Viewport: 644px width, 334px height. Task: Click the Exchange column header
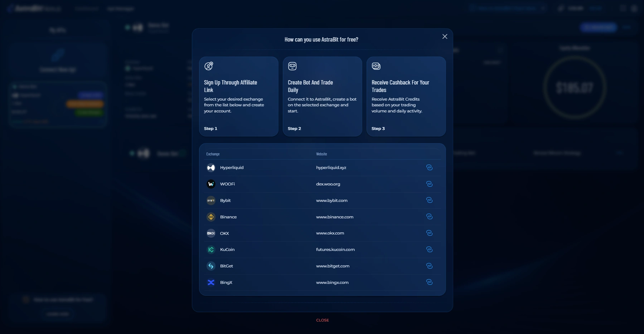(213, 154)
